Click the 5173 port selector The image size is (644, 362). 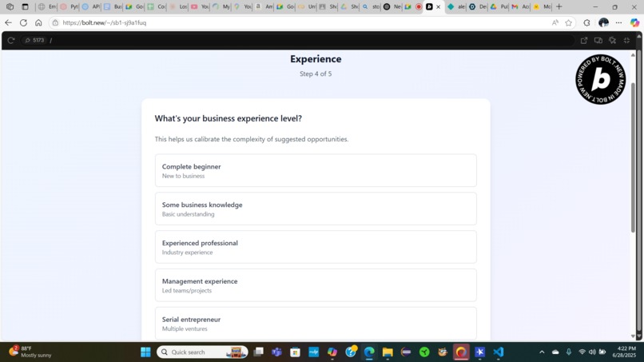click(34, 40)
